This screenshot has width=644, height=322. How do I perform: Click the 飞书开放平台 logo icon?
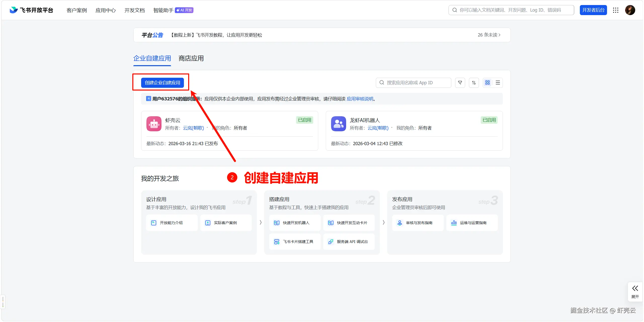tap(13, 10)
